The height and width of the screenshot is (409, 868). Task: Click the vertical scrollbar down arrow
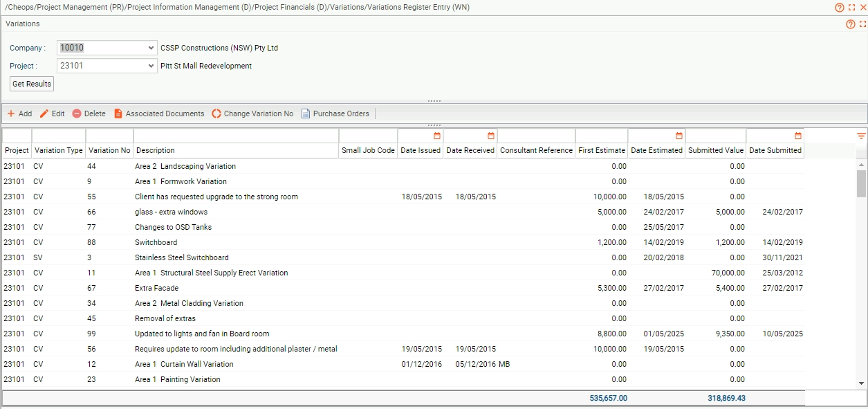861,383
